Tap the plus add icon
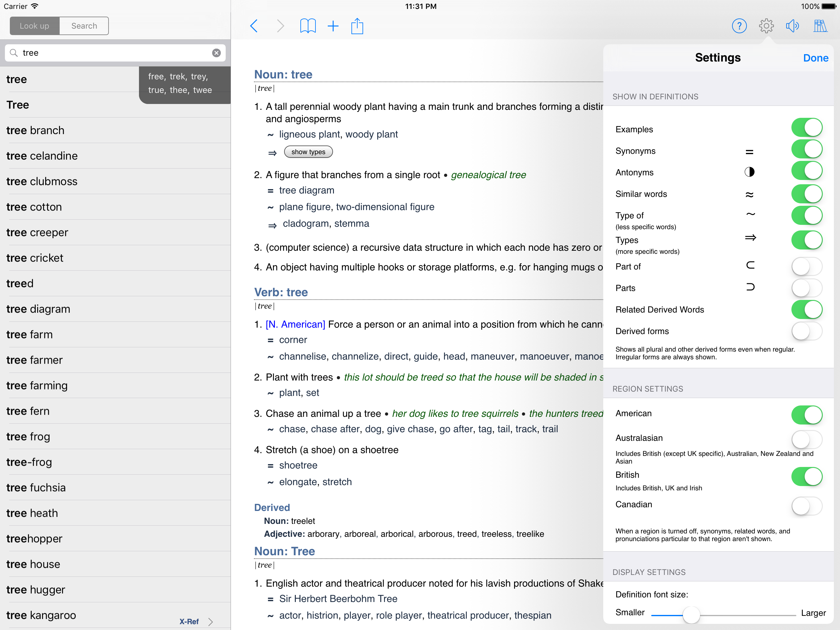This screenshot has height=630, width=840. [333, 26]
